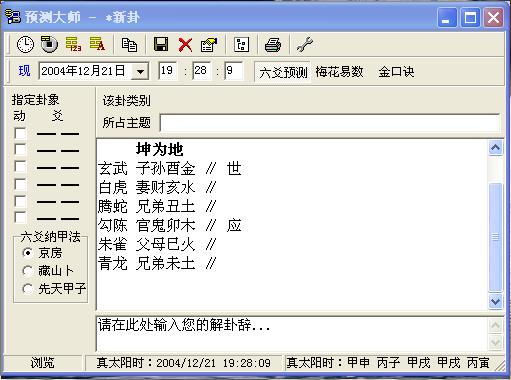Click the bottom yin line in 指定卦象
This screenshot has height=380, width=511.
[x=58, y=219]
